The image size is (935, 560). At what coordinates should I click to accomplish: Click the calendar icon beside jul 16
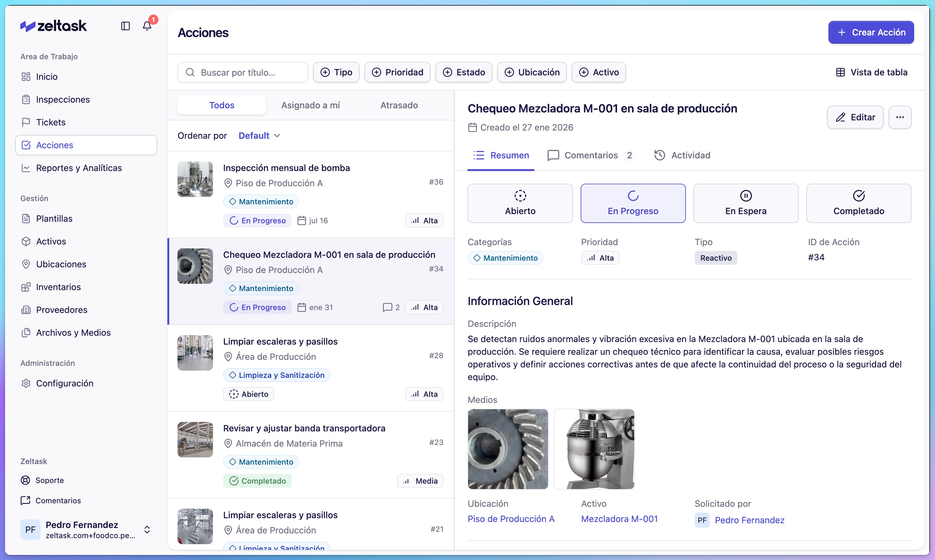pyautogui.click(x=301, y=220)
